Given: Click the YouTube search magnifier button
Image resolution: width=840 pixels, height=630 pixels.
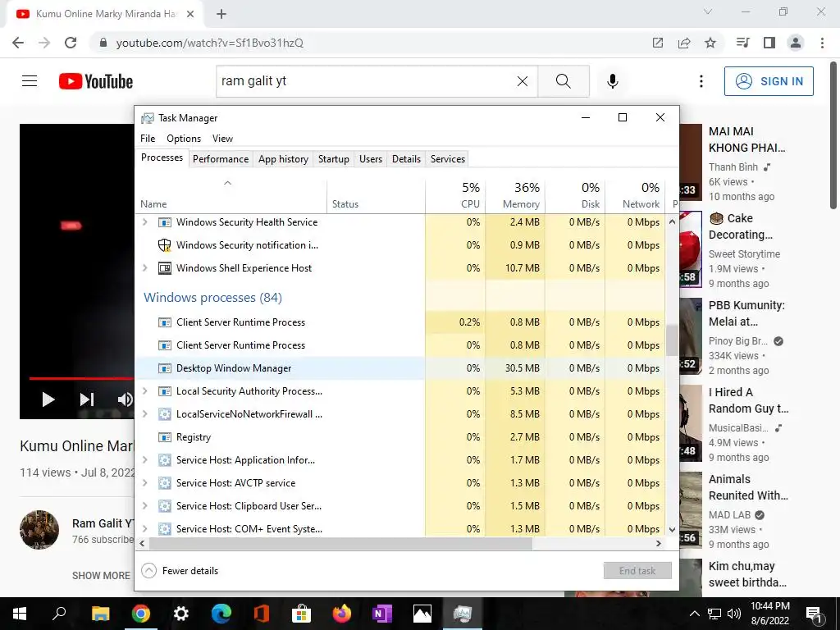Looking at the screenshot, I should pyautogui.click(x=564, y=81).
